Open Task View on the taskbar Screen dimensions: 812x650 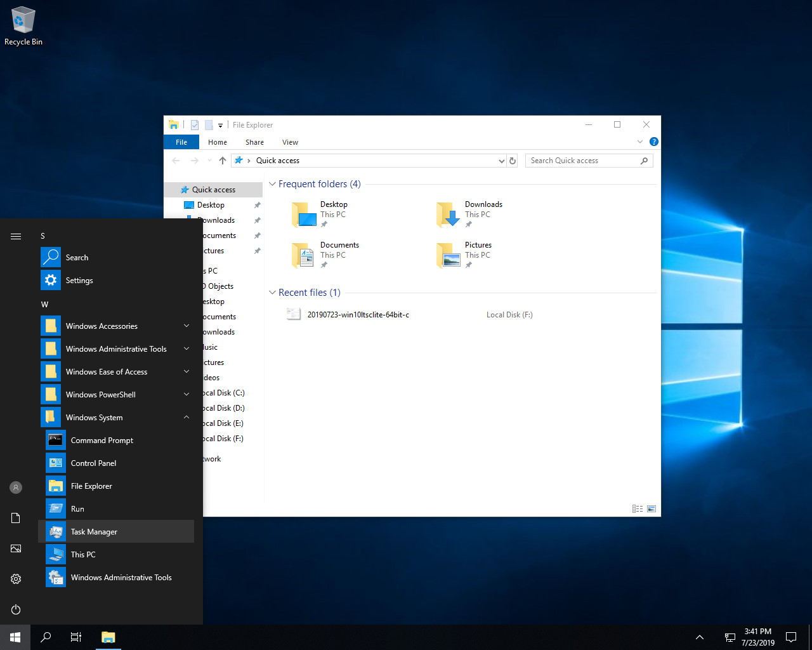76,637
